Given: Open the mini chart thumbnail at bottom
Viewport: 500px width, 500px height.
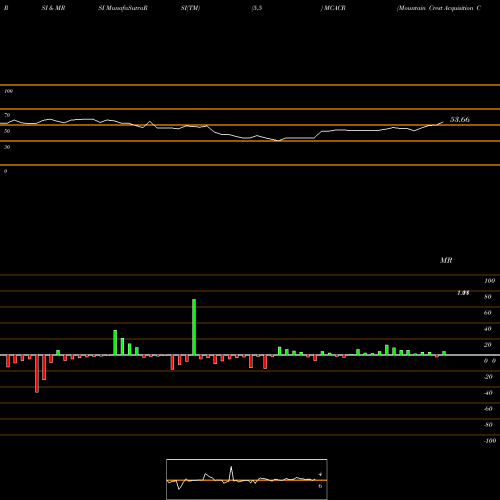Looking at the screenshot, I should (x=247, y=479).
